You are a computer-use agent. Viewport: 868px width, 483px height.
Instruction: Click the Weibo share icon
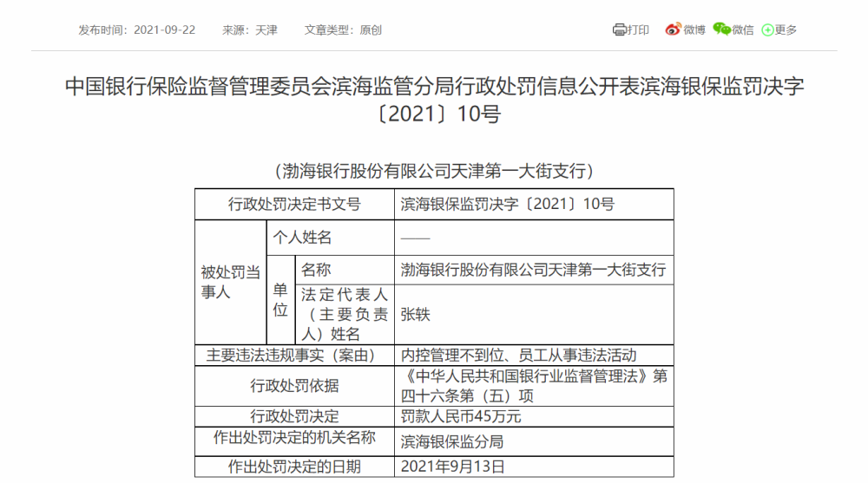click(673, 29)
